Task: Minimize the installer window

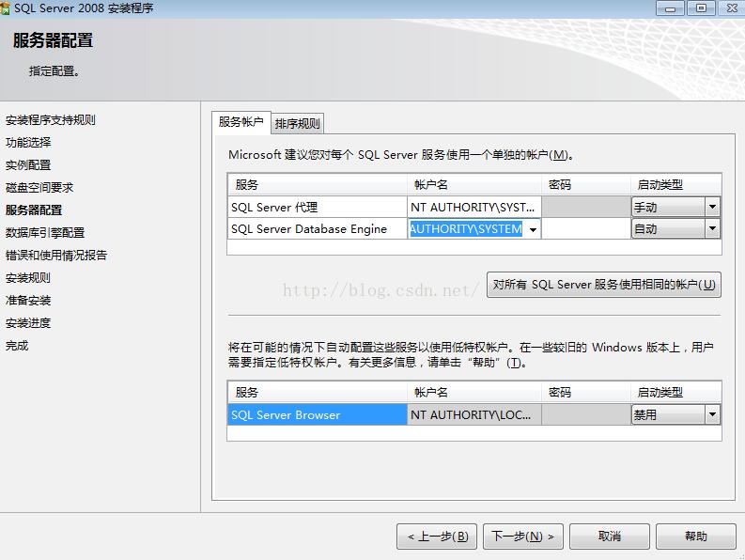Action: [671, 8]
